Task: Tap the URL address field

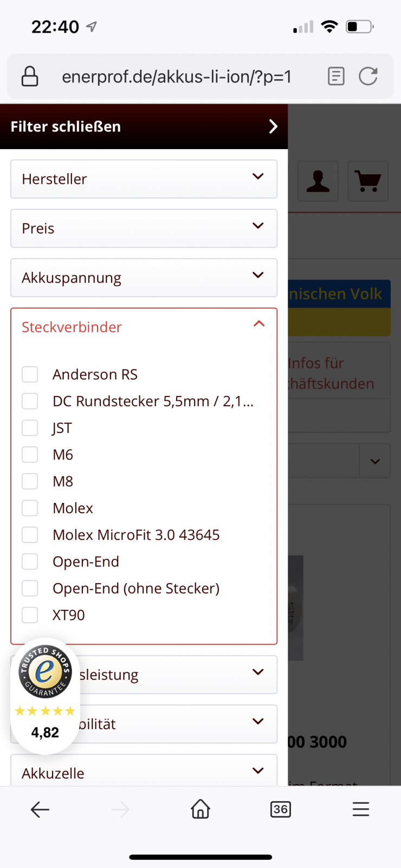Action: click(177, 76)
